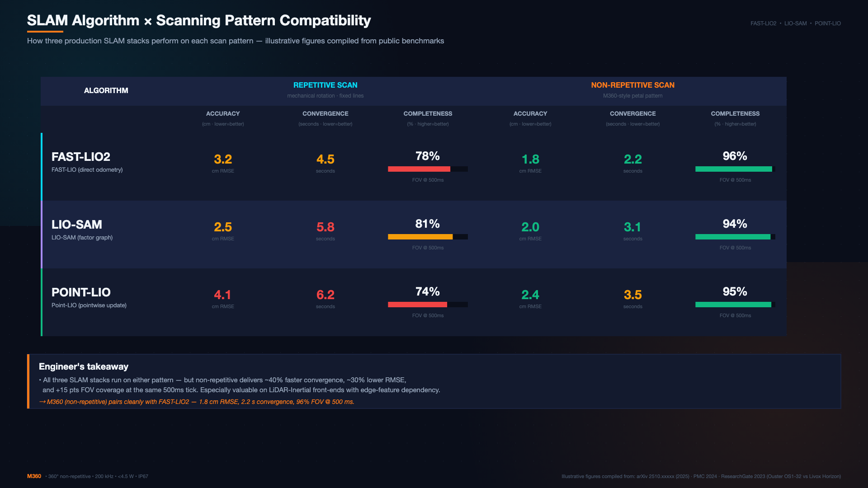Click POINT-LIO non-repetitive convergence value 3.5

[x=633, y=295]
